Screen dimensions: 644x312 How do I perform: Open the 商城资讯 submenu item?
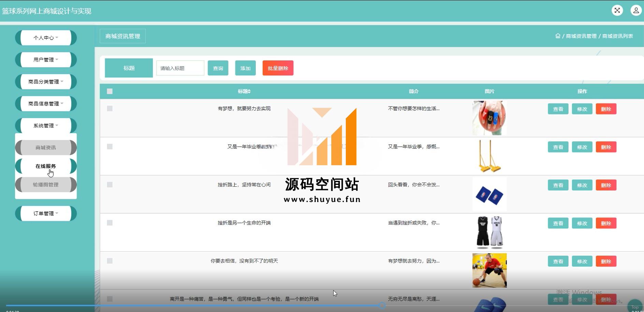coord(46,147)
